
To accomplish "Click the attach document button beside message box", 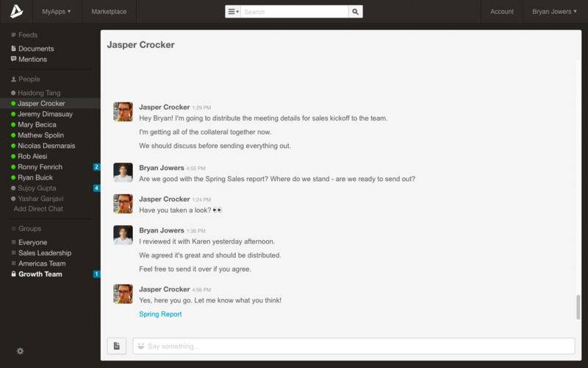I will pos(116,346).
